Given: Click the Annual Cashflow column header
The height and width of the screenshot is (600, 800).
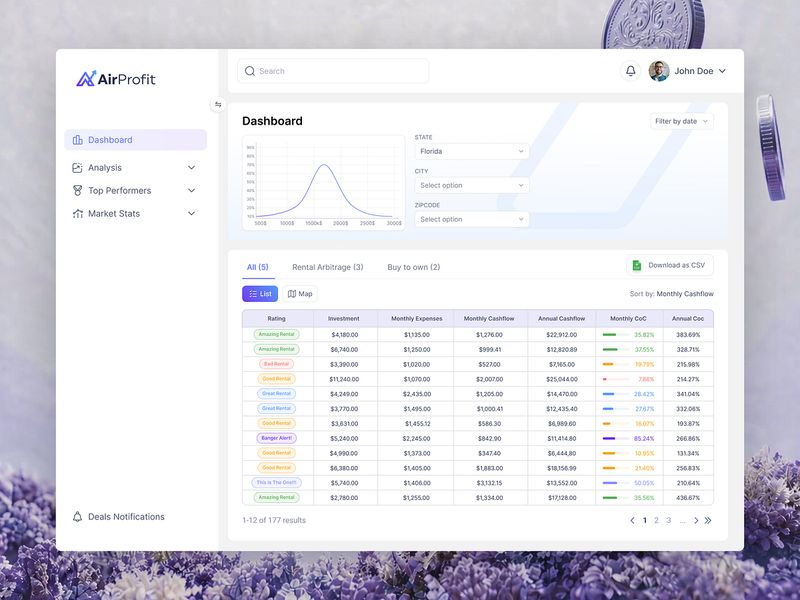Looking at the screenshot, I should tap(562, 319).
